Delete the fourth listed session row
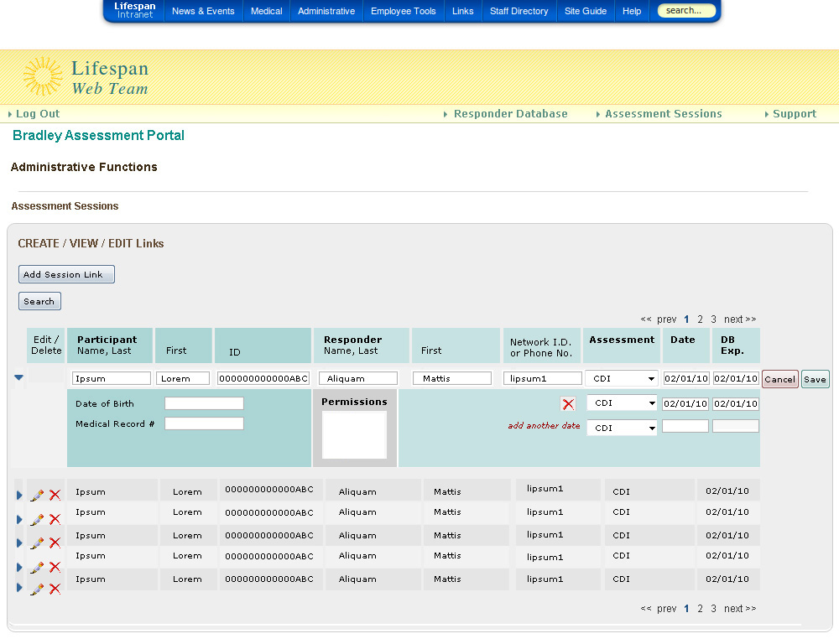 (55, 567)
